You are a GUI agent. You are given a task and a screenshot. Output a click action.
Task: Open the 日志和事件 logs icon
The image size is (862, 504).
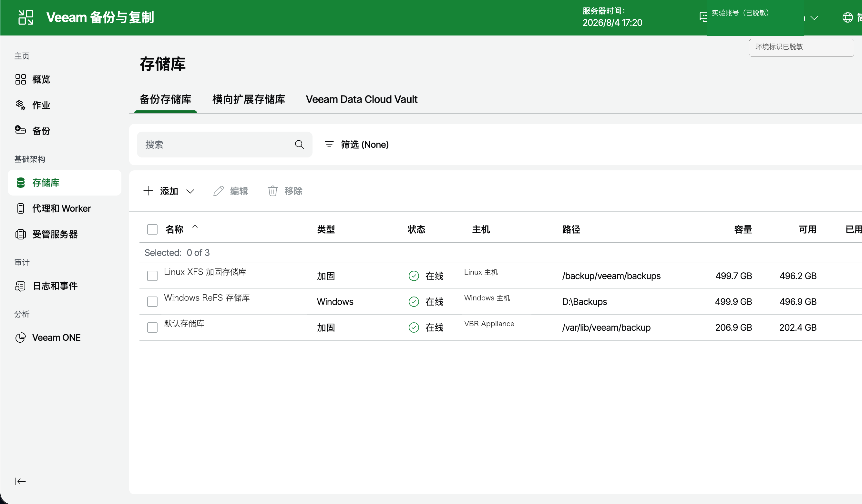(x=21, y=286)
